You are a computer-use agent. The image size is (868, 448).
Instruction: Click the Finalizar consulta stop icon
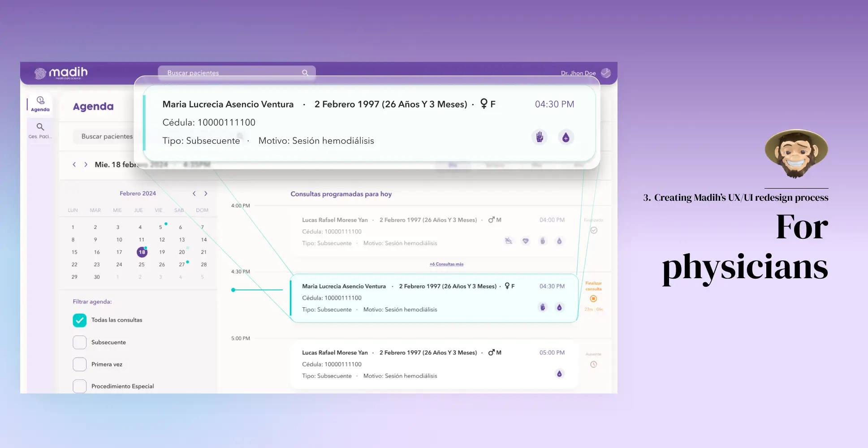[x=593, y=299]
